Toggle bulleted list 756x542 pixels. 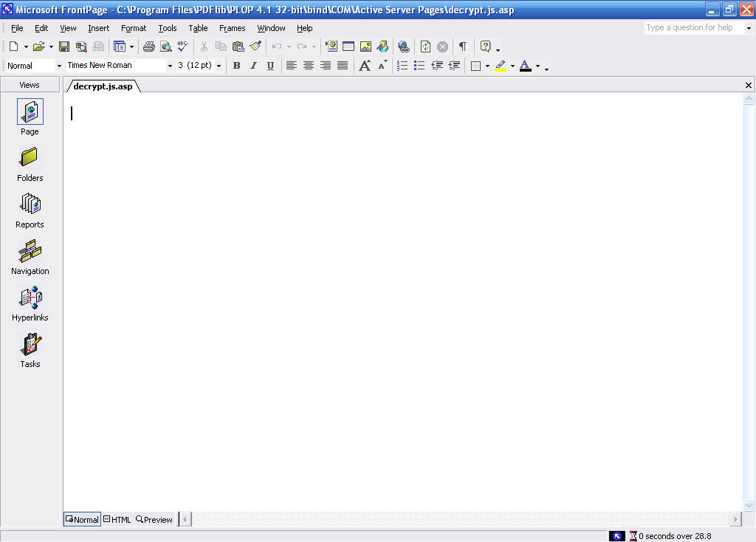point(419,66)
